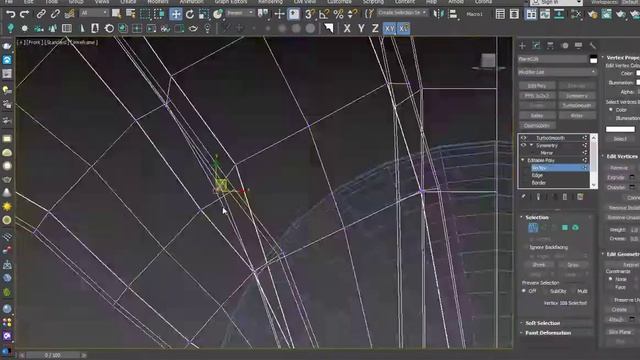Click the Select by Name icon
The height and width of the screenshot is (360, 640).
click(x=131, y=14)
